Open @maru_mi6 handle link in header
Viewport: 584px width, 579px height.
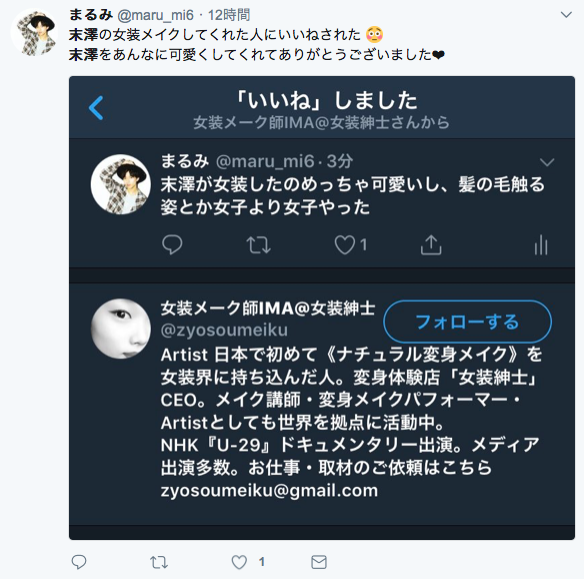point(155,15)
